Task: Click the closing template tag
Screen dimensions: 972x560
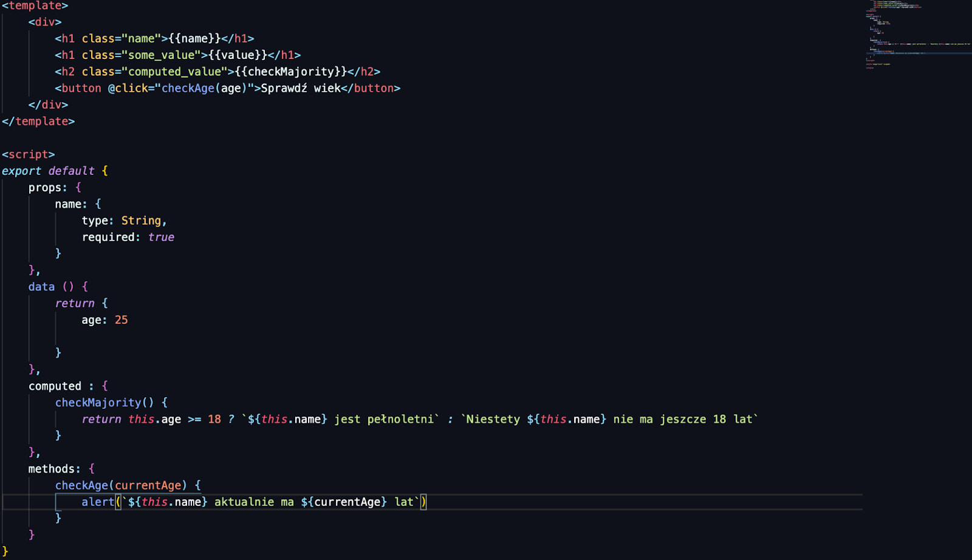Action: [x=38, y=121]
